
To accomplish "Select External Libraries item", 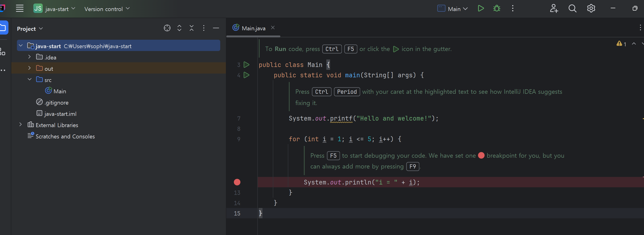I will pyautogui.click(x=53, y=125).
